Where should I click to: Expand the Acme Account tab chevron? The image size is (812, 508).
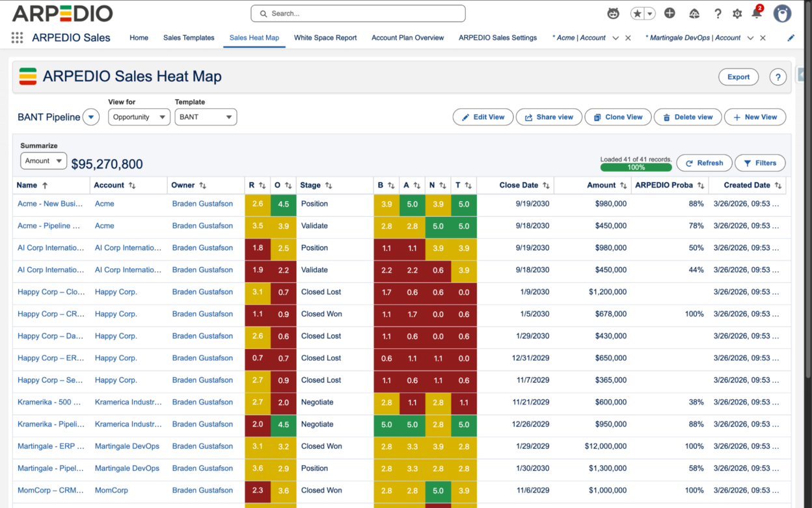click(x=616, y=38)
